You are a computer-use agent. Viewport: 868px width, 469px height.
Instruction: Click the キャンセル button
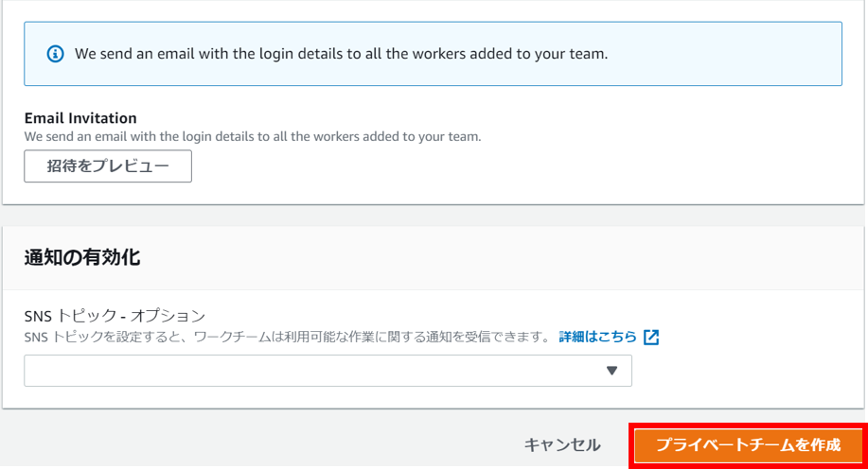[562, 444]
